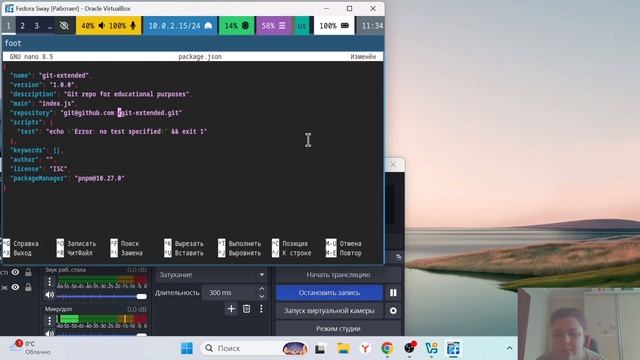Toggle lock on second OBS source
640x360 pixels.
(28, 287)
